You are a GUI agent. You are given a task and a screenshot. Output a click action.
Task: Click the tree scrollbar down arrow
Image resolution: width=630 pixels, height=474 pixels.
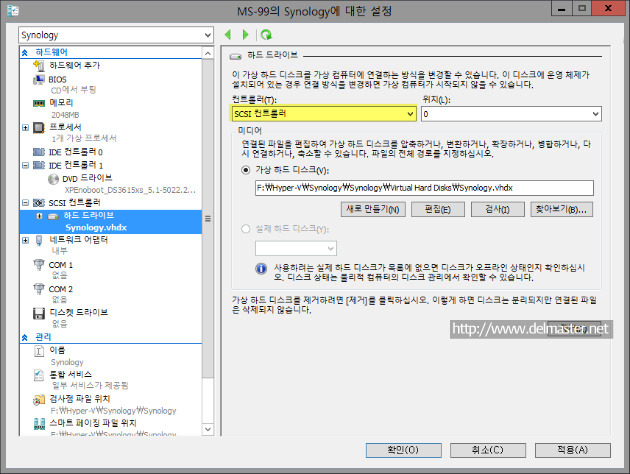pos(208,429)
